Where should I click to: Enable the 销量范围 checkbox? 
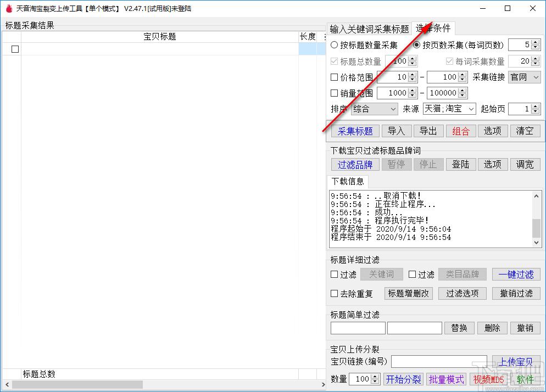click(x=335, y=93)
